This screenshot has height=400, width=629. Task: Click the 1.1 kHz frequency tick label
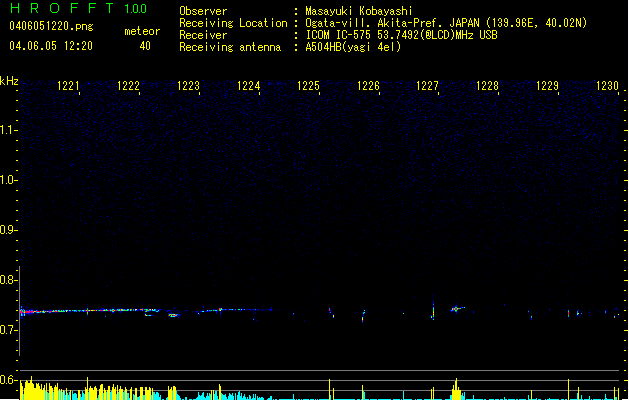pyautogui.click(x=8, y=130)
